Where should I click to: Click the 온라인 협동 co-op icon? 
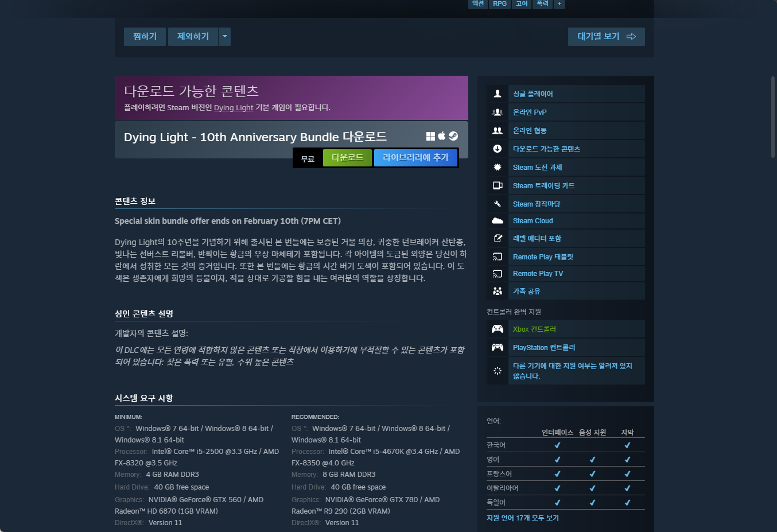498,130
